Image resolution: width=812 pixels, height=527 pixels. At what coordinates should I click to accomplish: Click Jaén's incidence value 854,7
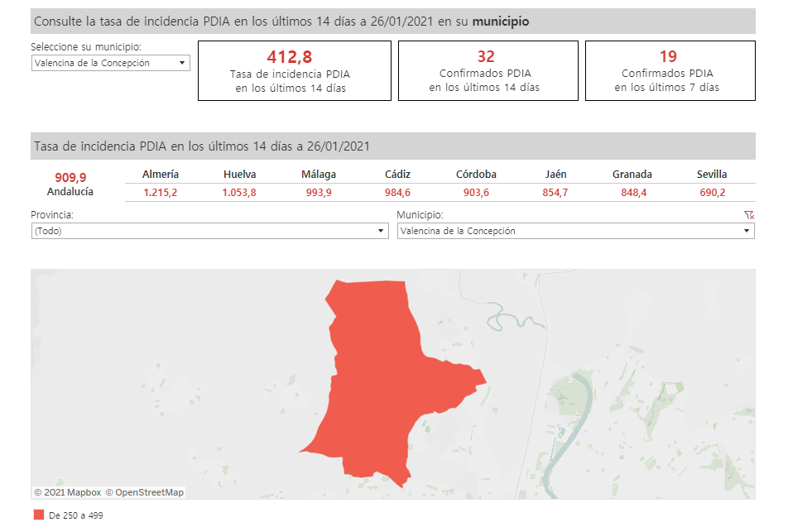point(555,193)
